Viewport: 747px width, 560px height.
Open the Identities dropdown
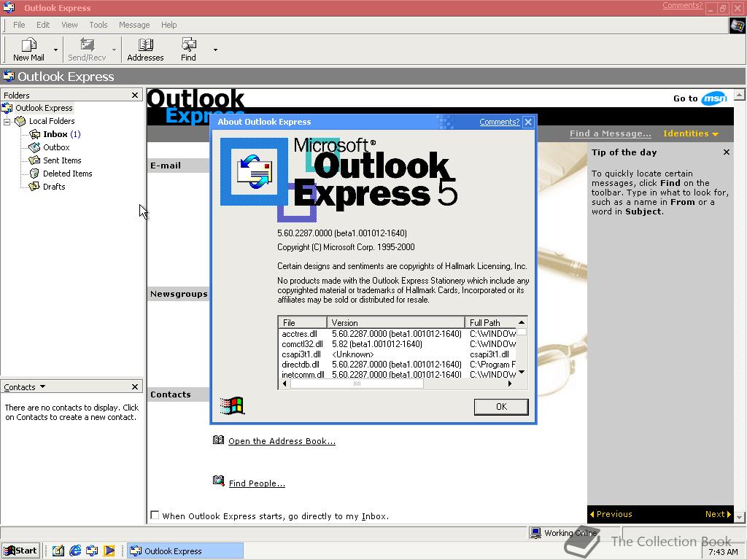tap(690, 134)
